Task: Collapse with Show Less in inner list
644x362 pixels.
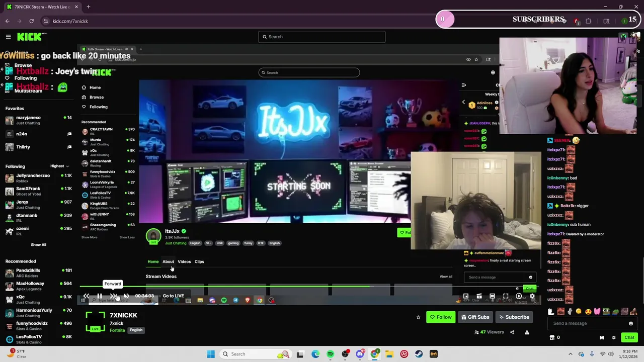Action: coord(127,237)
